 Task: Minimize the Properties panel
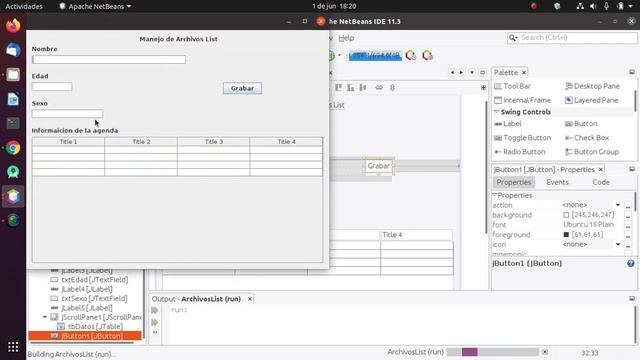point(632,169)
